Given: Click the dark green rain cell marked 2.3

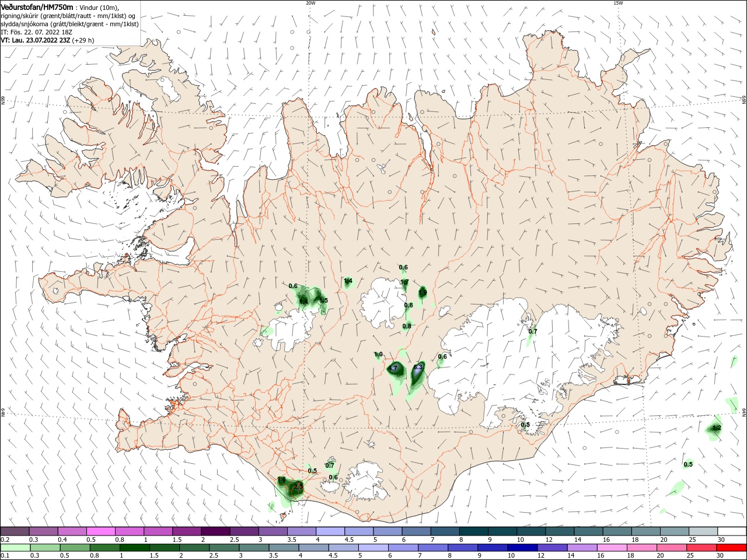Looking at the screenshot, I should 296,488.
